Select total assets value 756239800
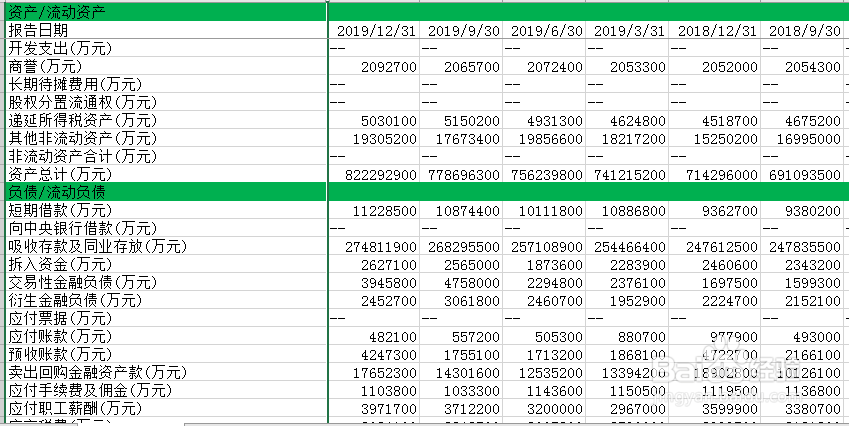 544,174
